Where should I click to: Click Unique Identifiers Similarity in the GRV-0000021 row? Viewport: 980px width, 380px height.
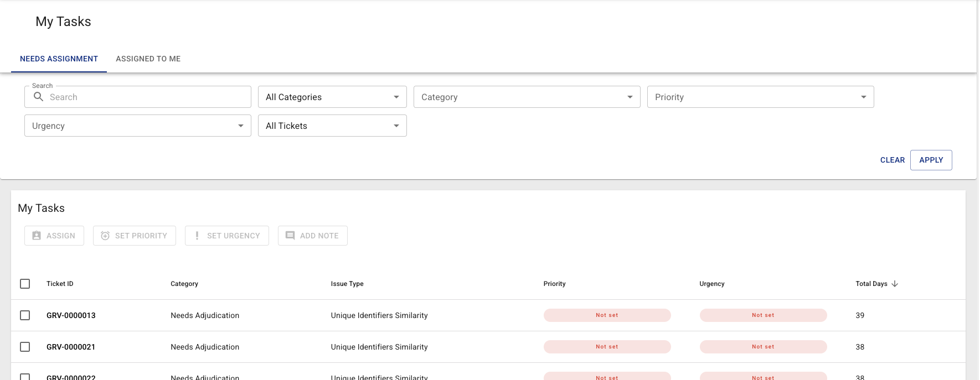coord(379,347)
